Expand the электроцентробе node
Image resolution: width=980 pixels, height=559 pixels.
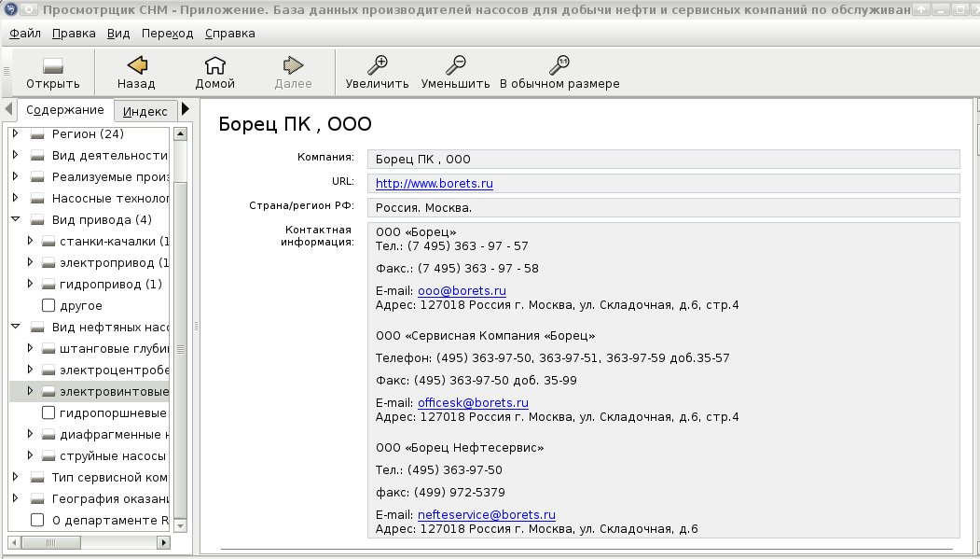[30, 370]
